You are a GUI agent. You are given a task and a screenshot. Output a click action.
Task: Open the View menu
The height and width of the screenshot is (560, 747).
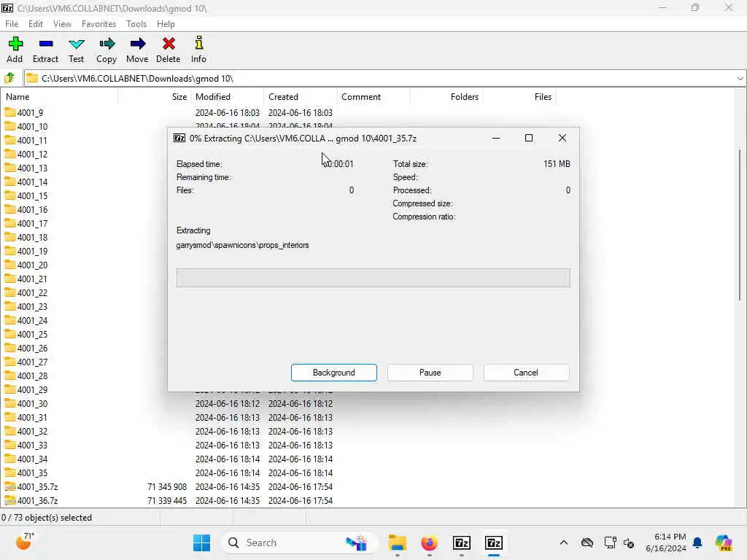[x=62, y=24]
